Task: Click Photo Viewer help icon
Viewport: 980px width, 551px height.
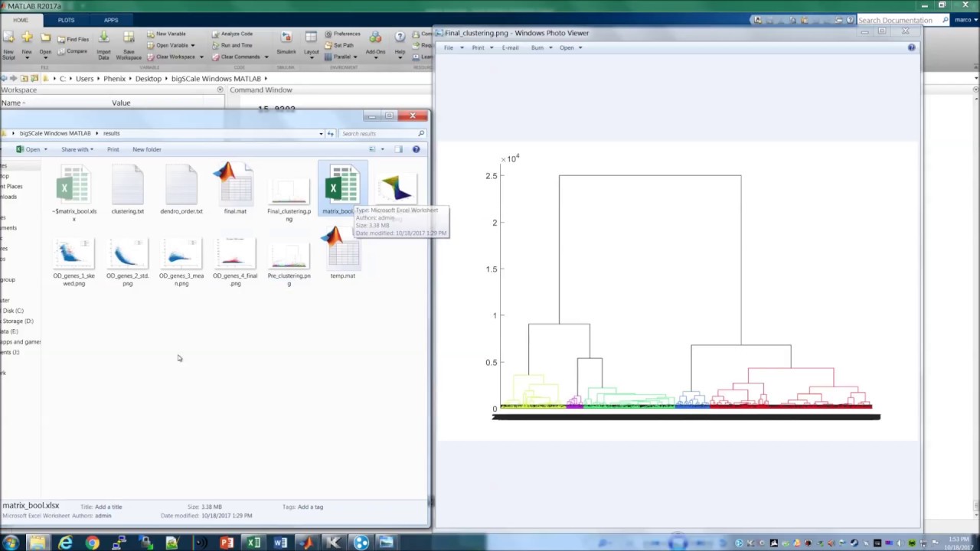Action: (x=911, y=47)
